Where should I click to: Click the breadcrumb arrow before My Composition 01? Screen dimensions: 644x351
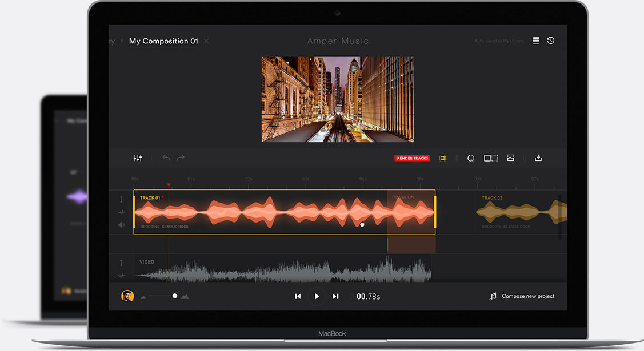122,41
